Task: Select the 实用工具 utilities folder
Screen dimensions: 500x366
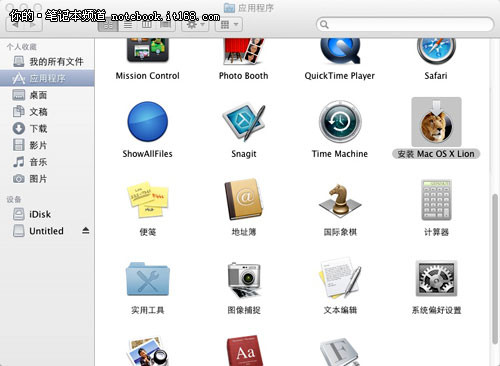Action: tap(148, 279)
